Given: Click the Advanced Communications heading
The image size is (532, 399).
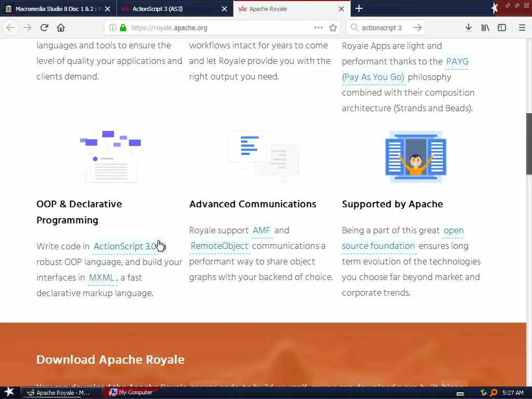Looking at the screenshot, I should 253,204.
